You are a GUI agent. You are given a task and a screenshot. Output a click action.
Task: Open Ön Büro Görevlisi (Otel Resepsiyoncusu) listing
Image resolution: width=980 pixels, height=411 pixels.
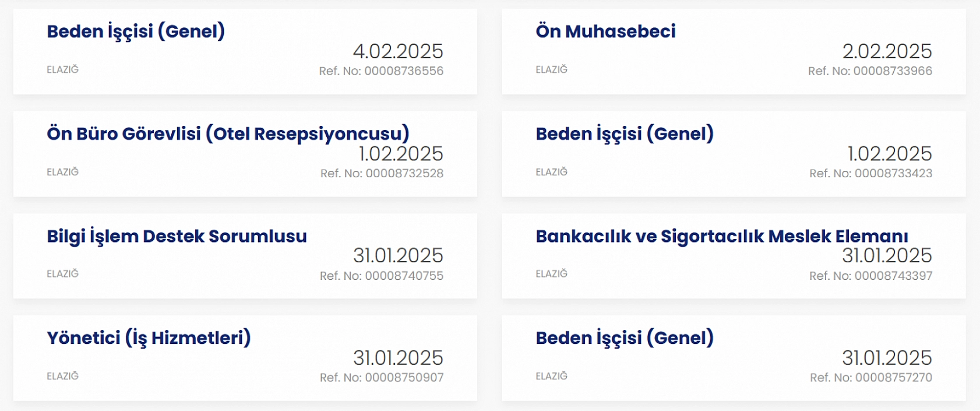point(228,134)
